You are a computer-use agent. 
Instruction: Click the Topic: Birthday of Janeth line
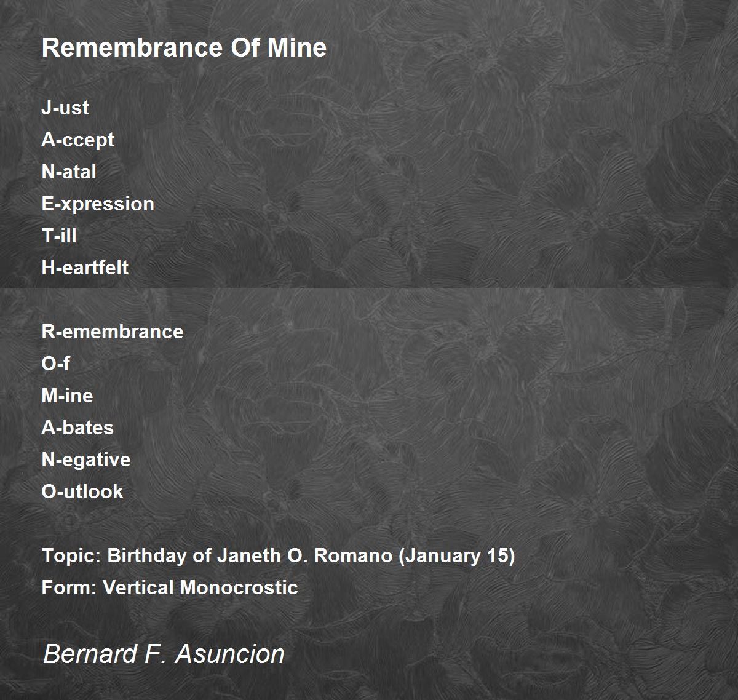tap(278, 556)
